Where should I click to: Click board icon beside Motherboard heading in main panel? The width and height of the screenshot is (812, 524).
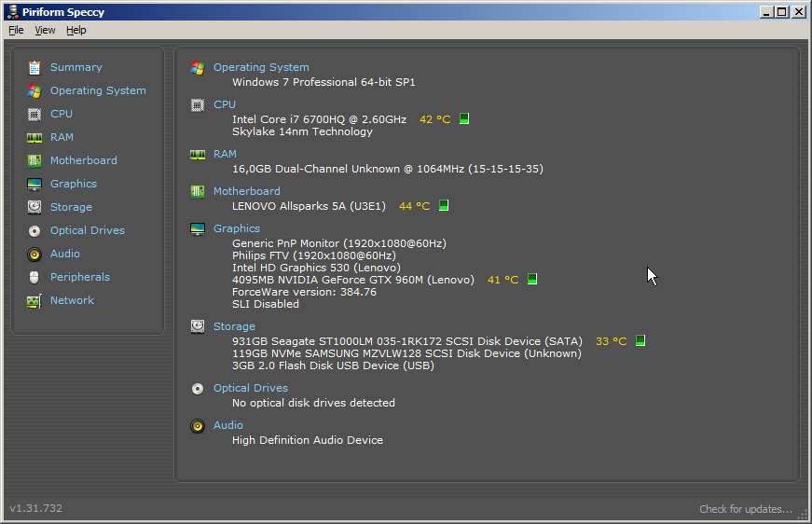[198, 191]
